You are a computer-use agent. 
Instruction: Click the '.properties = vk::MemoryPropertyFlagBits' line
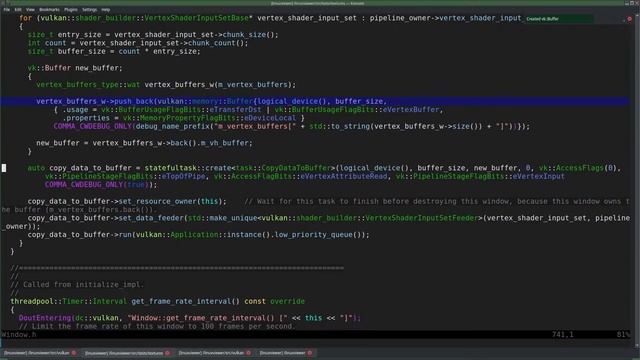click(x=184, y=118)
